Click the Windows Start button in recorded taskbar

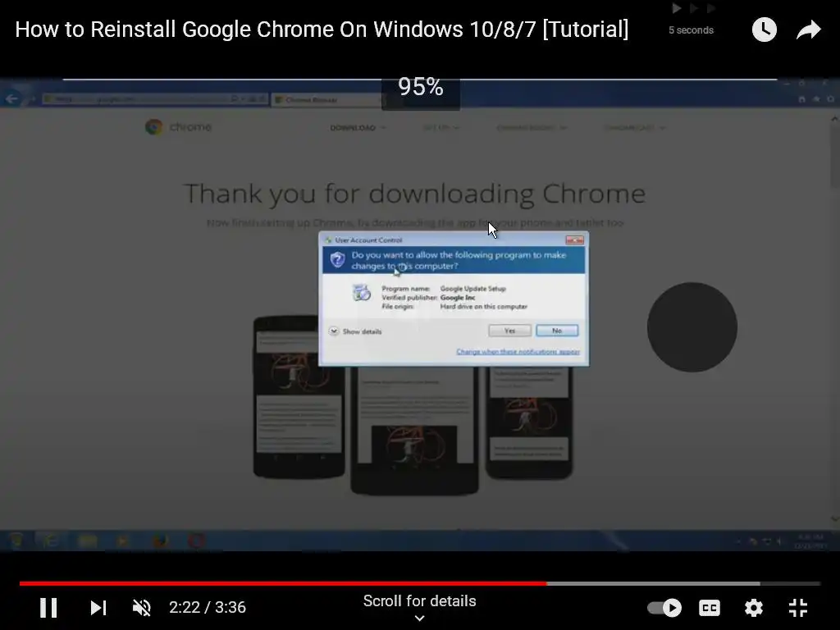pos(16,541)
